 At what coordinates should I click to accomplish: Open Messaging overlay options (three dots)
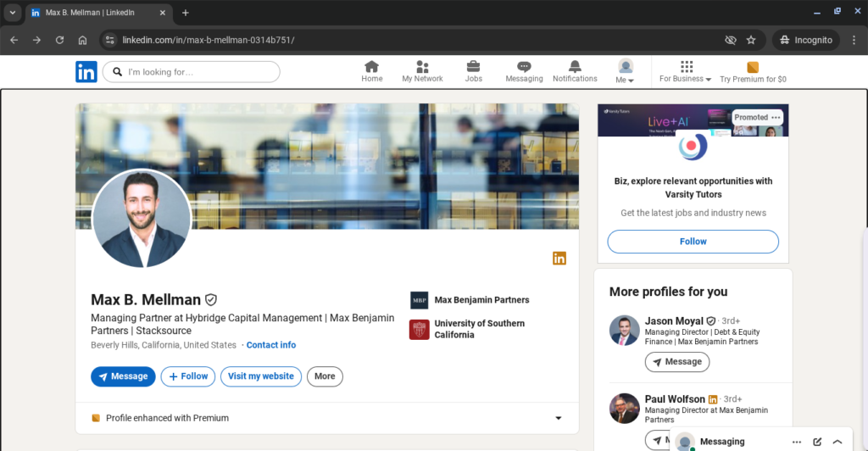tap(797, 442)
